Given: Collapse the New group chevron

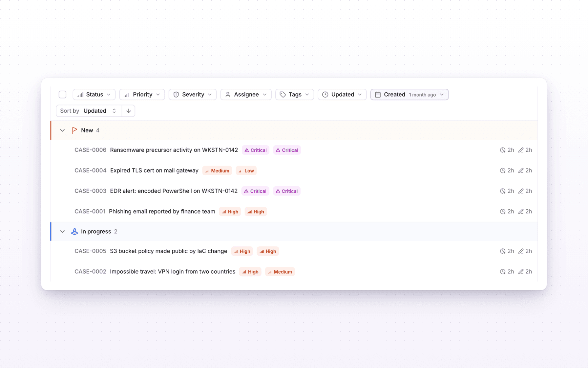Looking at the screenshot, I should [62, 130].
